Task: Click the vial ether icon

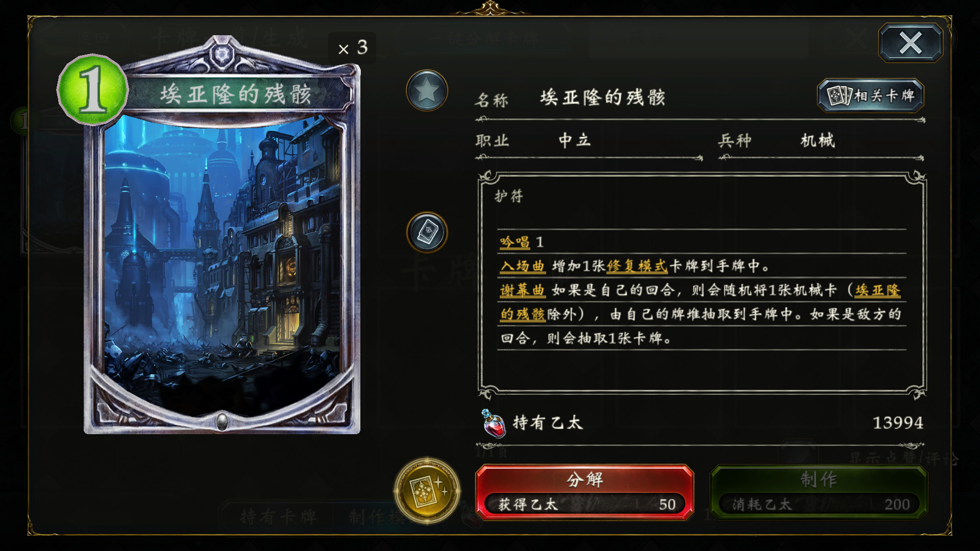Action: click(493, 423)
